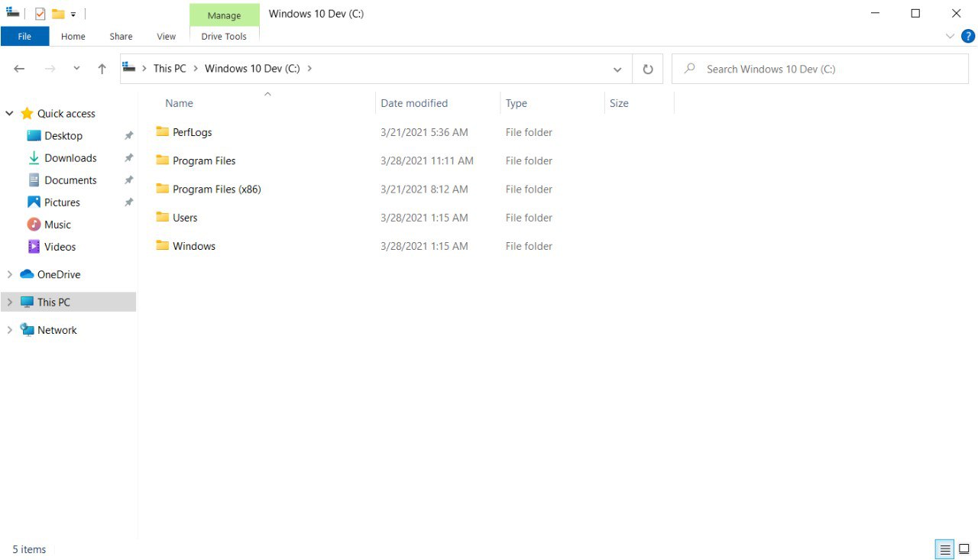The image size is (978, 560).
Task: Open the Drive Tools tab
Action: pos(224,36)
